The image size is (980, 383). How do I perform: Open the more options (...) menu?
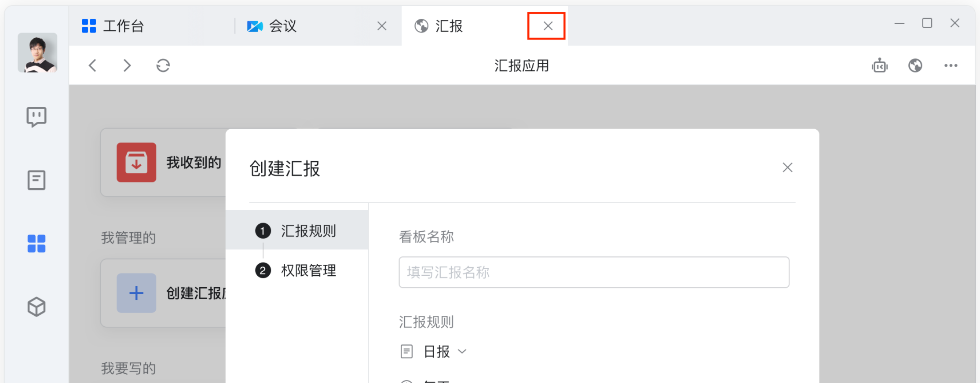[x=950, y=65]
